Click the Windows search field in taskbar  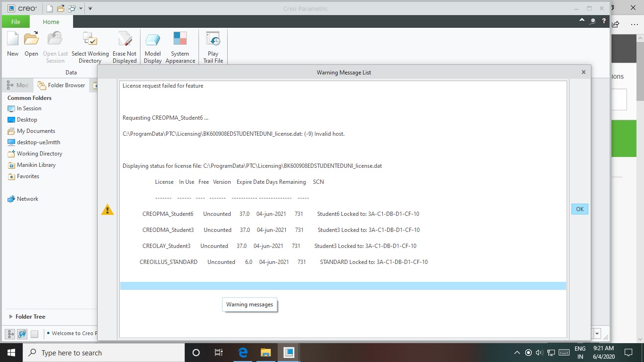point(104,353)
